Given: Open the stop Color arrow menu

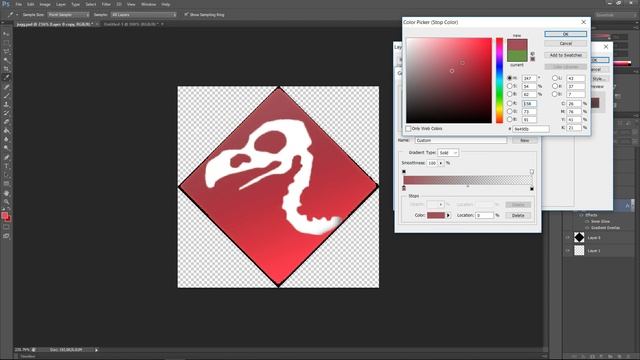Looking at the screenshot, I should click(x=449, y=215).
